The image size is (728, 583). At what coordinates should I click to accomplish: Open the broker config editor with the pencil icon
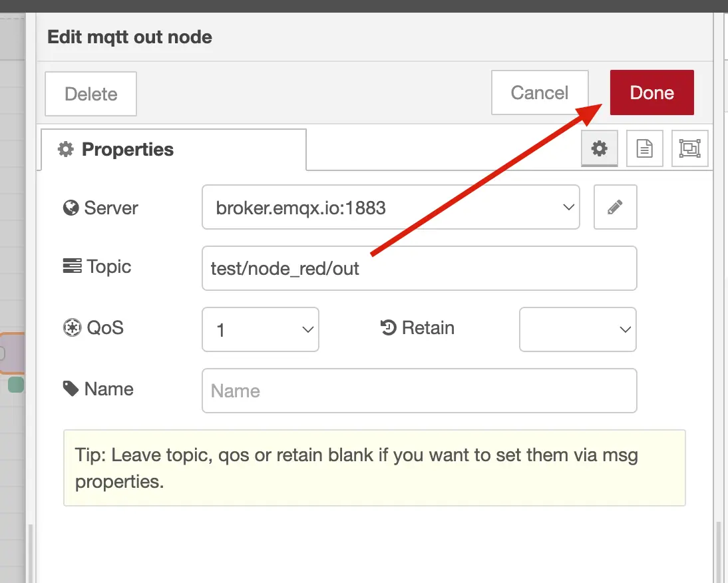click(615, 207)
